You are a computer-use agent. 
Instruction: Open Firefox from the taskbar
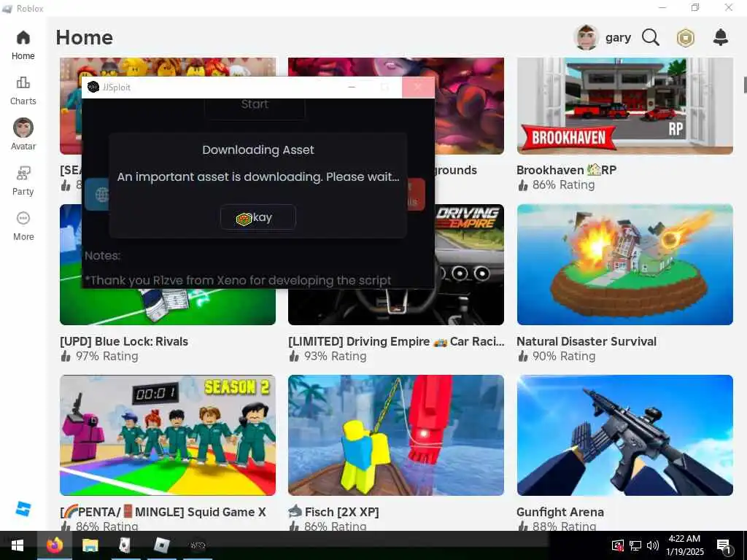point(54,545)
